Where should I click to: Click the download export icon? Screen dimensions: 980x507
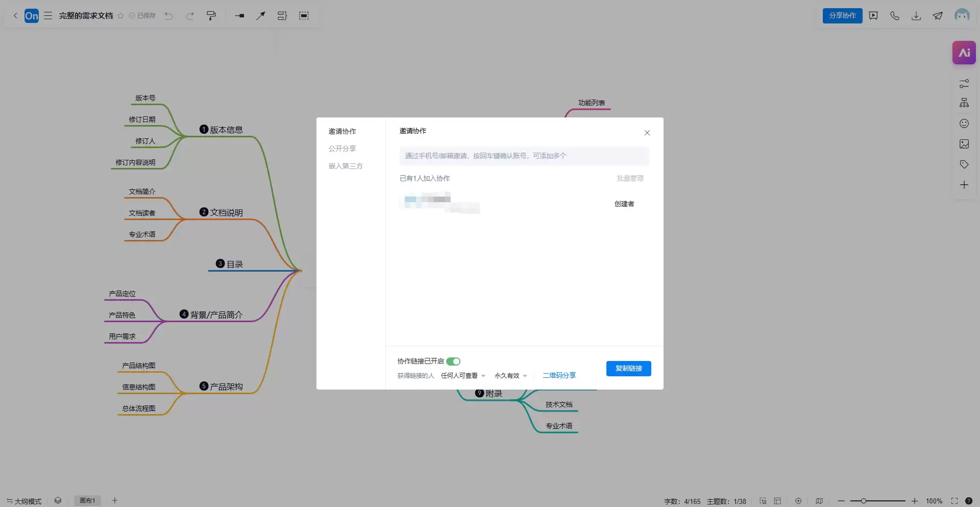tap(916, 16)
